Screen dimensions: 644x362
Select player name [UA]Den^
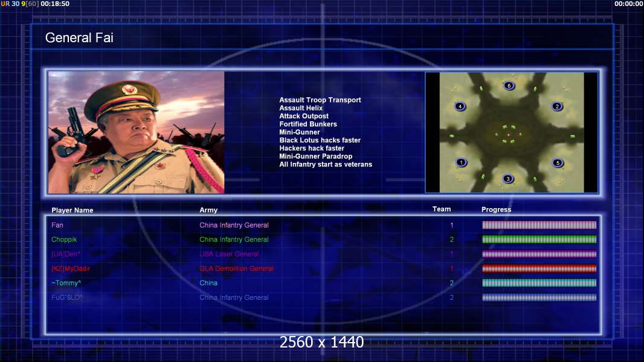click(x=66, y=254)
